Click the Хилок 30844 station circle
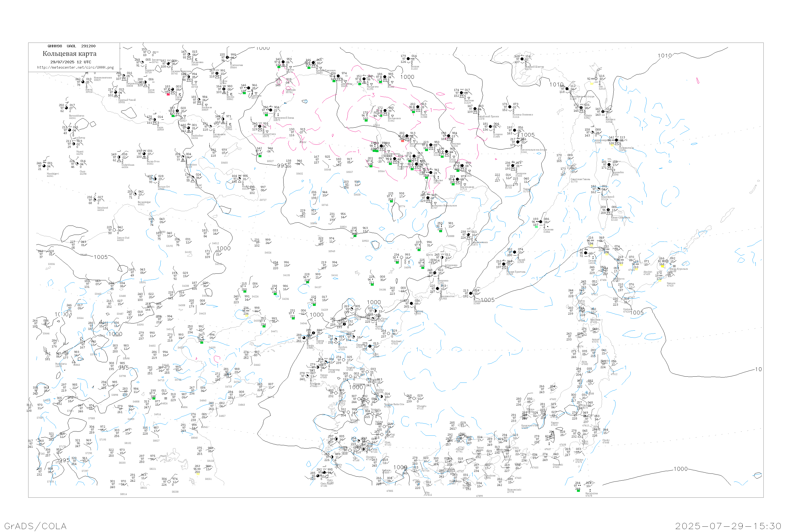This screenshot has width=798, height=532. tap(146, 82)
